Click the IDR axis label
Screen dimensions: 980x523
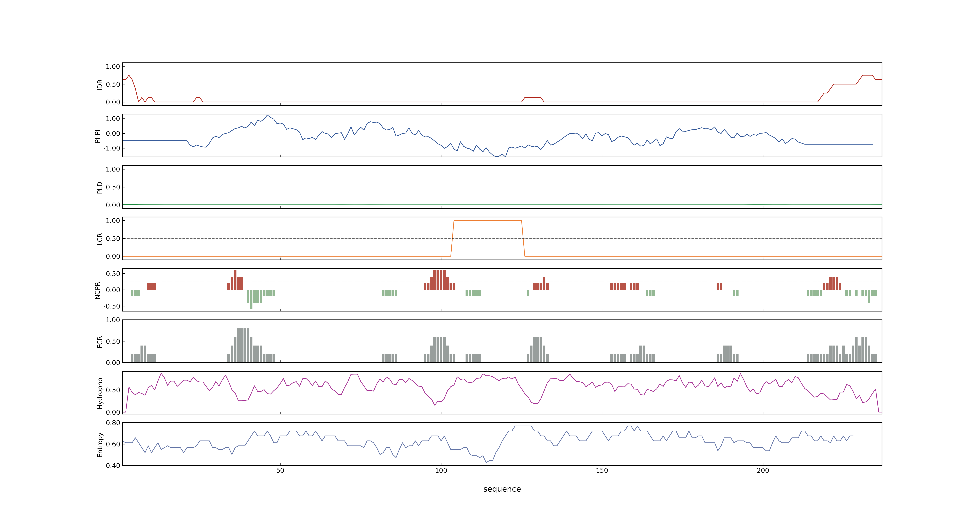click(x=100, y=85)
